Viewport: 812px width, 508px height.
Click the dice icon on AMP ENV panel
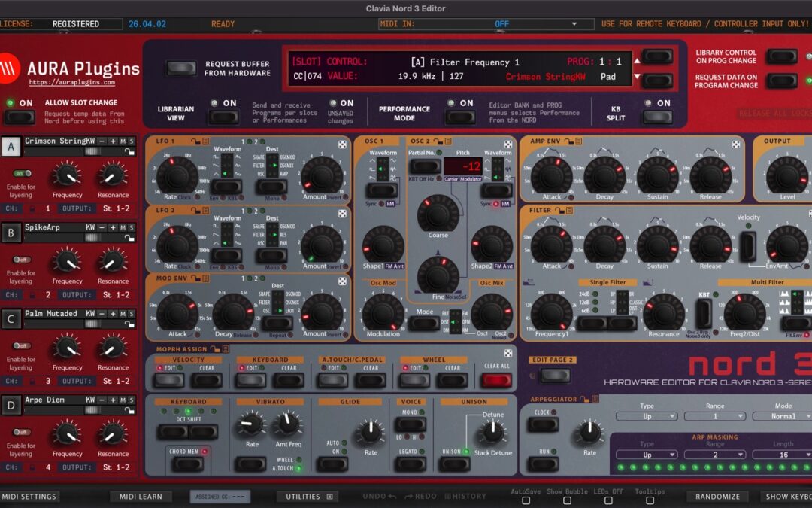pos(736,144)
